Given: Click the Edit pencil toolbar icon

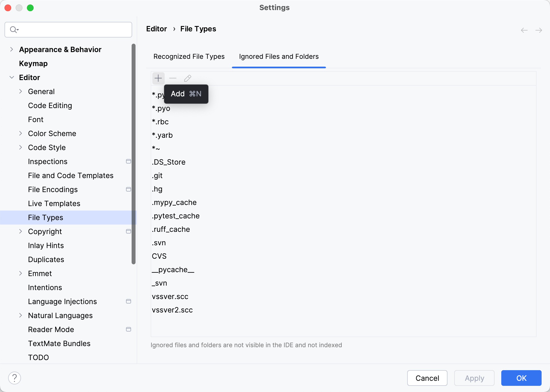Looking at the screenshot, I should pyautogui.click(x=188, y=78).
